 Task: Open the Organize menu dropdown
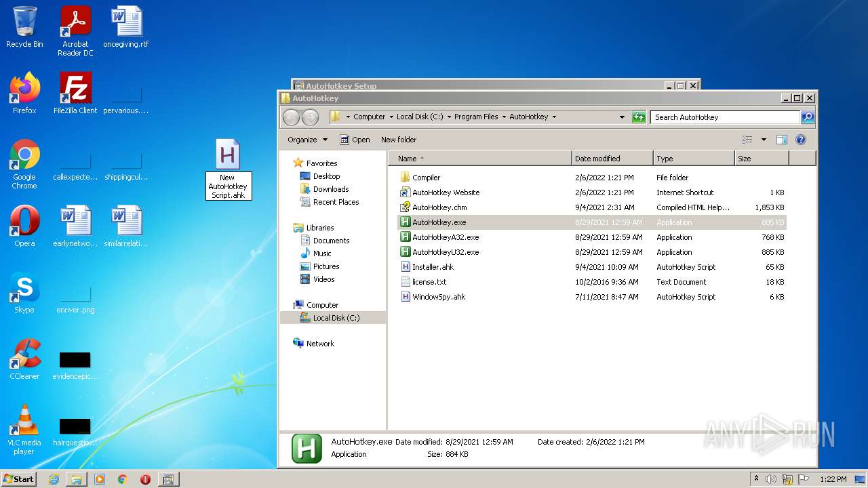(x=307, y=140)
